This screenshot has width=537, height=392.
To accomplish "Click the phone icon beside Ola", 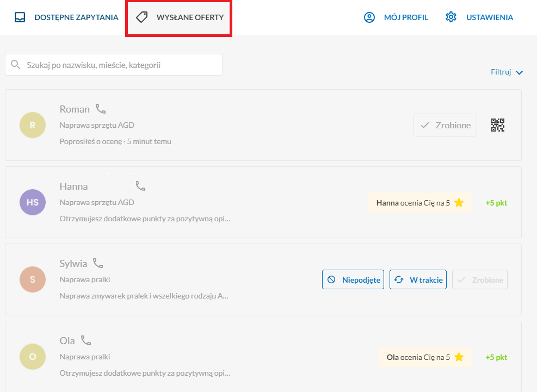I will [x=86, y=340].
